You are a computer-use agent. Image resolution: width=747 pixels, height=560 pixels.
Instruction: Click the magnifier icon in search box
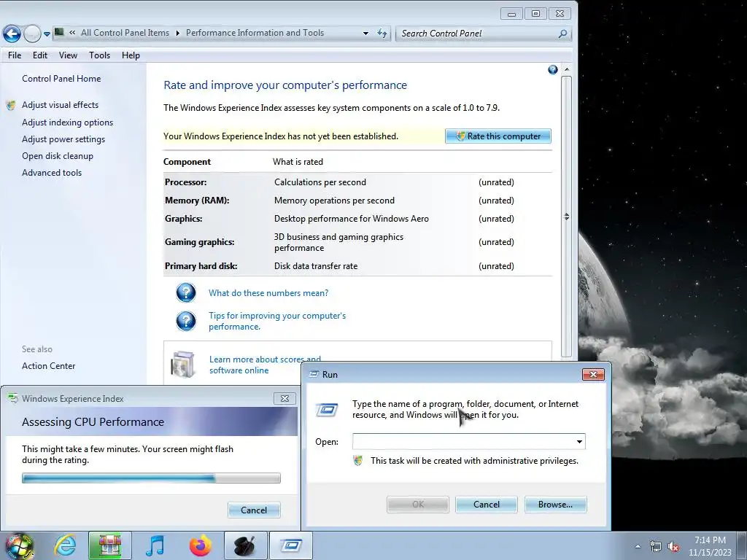[562, 34]
